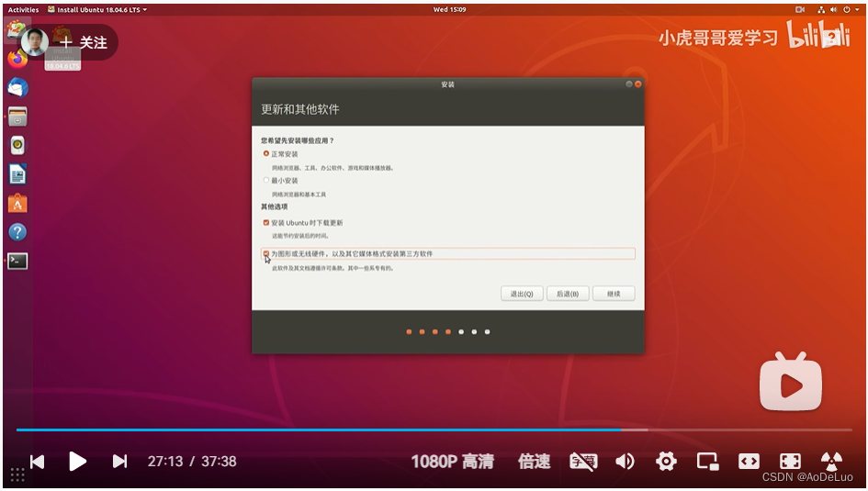Viewport: 868px width, 491px height.
Task: Close the 安装 installer window
Action: pos(637,84)
